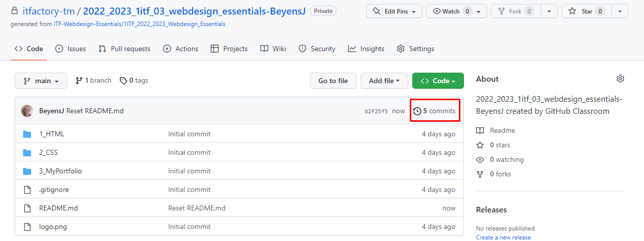Open the Add file dropdown
Screen dimensions: 644x241
pyautogui.click(x=384, y=81)
